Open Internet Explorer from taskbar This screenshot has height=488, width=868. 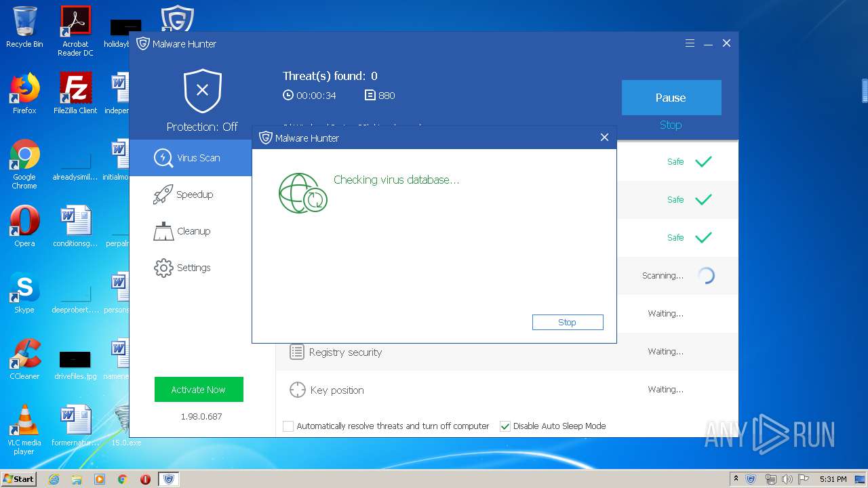[54, 479]
